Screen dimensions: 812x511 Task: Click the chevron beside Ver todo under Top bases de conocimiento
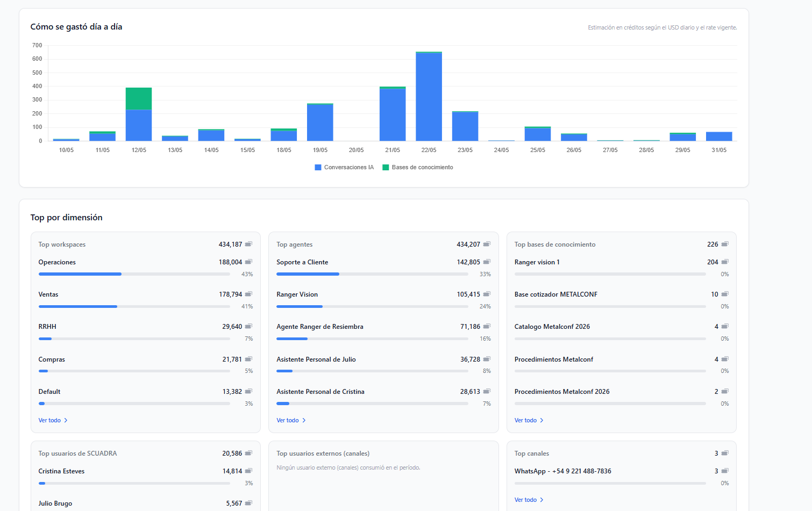tap(542, 420)
